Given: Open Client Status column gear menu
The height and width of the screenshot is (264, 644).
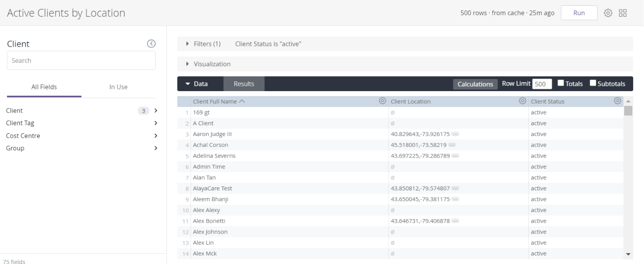Looking at the screenshot, I should [617, 101].
